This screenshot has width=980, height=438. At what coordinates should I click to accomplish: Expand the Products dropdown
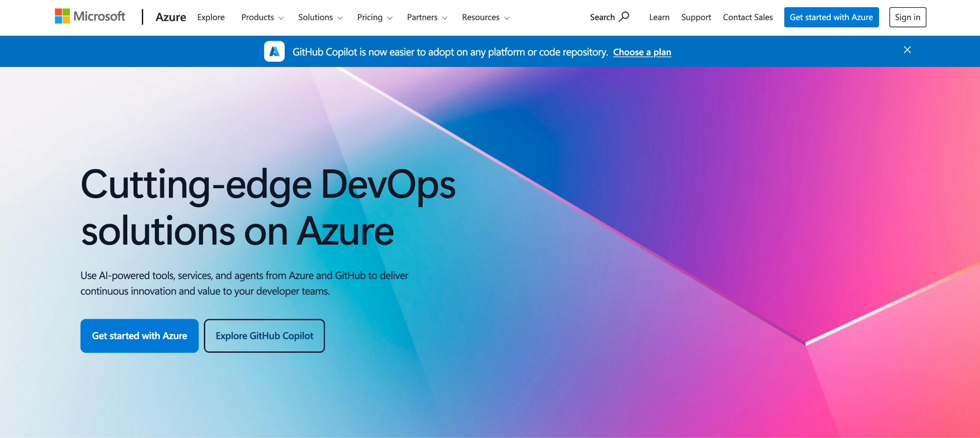[263, 17]
